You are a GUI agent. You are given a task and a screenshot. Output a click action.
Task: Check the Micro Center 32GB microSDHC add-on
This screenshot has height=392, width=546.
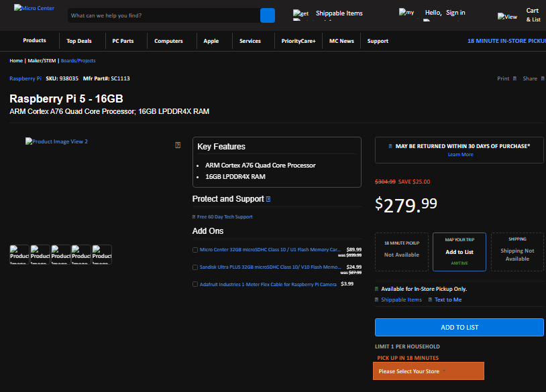click(195, 250)
